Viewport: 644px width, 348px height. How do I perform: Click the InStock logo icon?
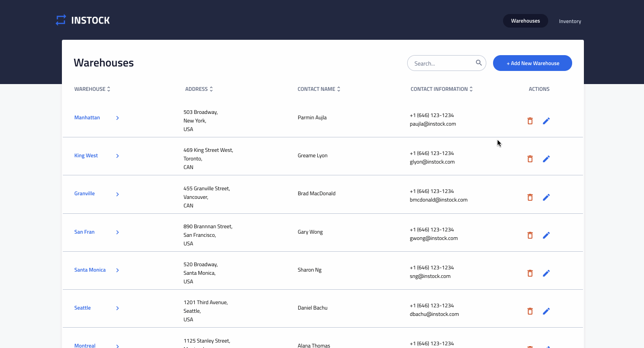click(61, 20)
